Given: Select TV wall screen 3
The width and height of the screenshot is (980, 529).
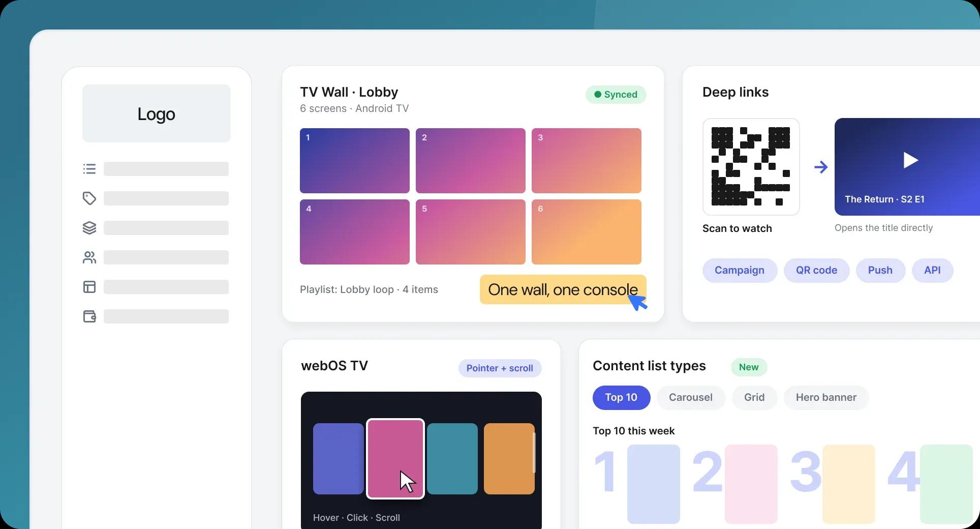Looking at the screenshot, I should point(587,161).
